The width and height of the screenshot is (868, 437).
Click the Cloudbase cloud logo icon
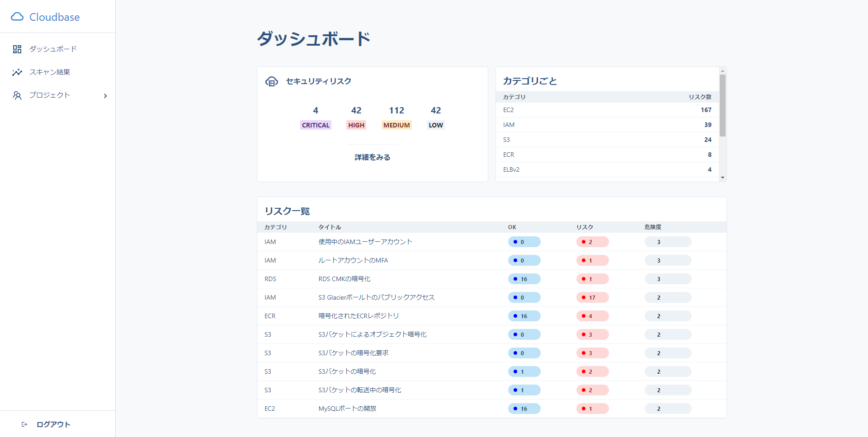[x=17, y=17]
